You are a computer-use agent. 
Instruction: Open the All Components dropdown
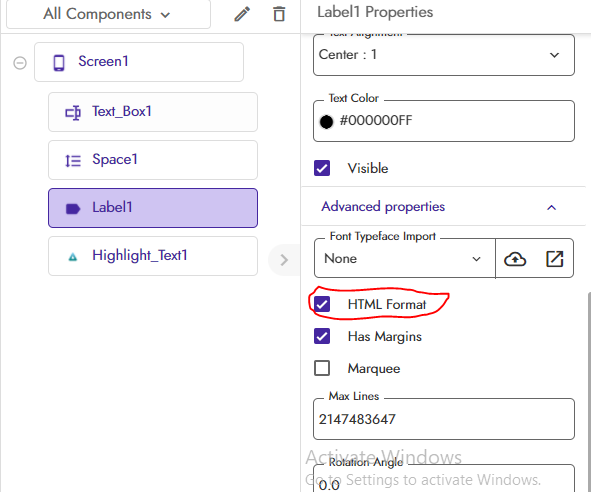tap(108, 14)
